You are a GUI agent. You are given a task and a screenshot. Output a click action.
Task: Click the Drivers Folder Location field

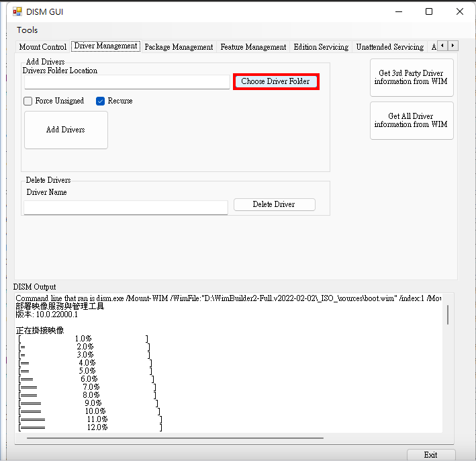click(127, 82)
